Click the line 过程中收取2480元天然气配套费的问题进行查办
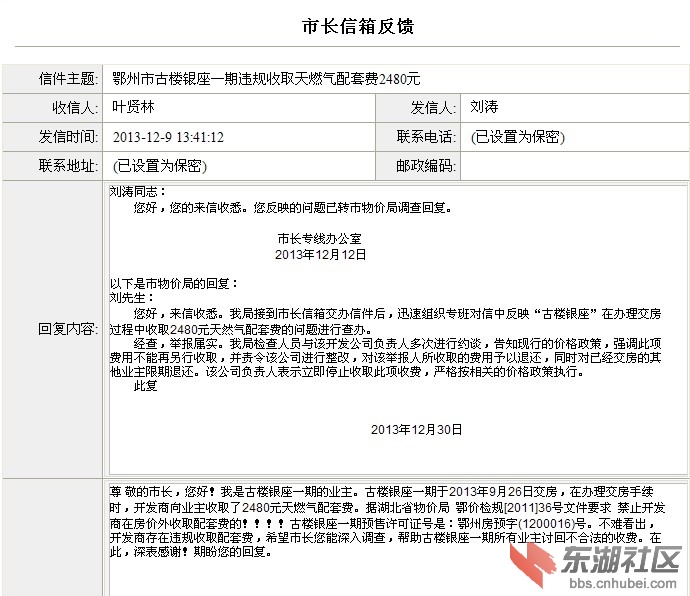Viewport: 690px width, 596px height. [x=242, y=329]
